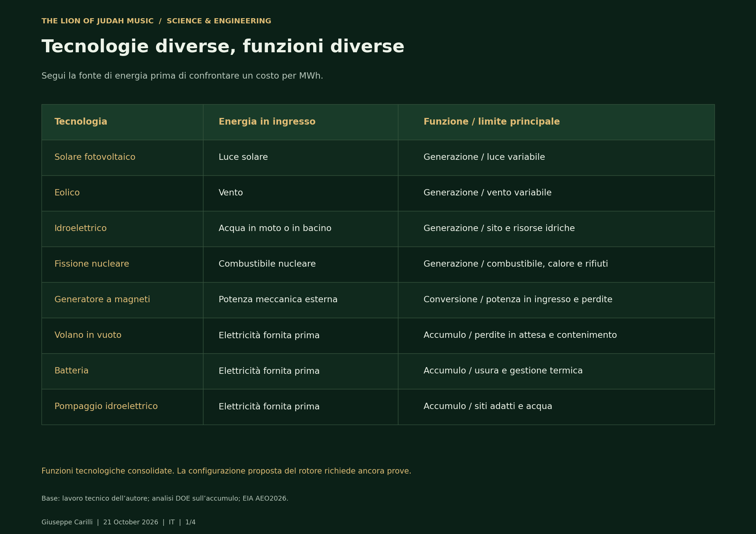The image size is (756, 534).
Task: Select the 'Vento' cell
Action: coord(301,193)
